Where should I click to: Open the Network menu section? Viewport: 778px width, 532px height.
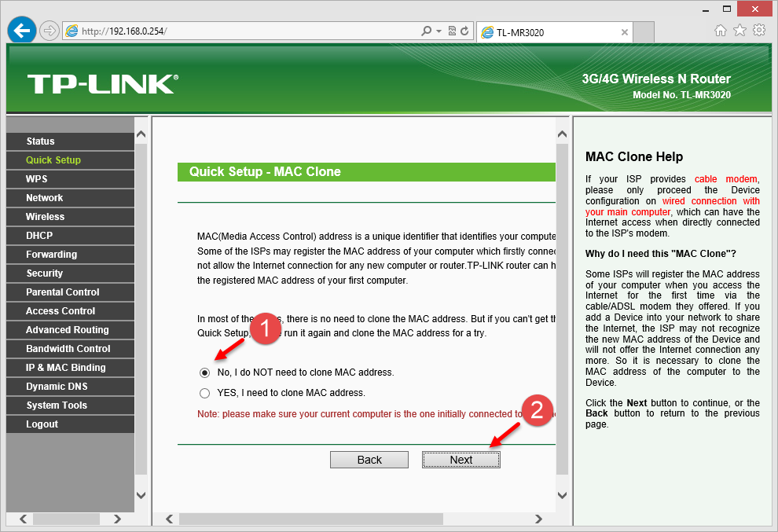click(71, 197)
